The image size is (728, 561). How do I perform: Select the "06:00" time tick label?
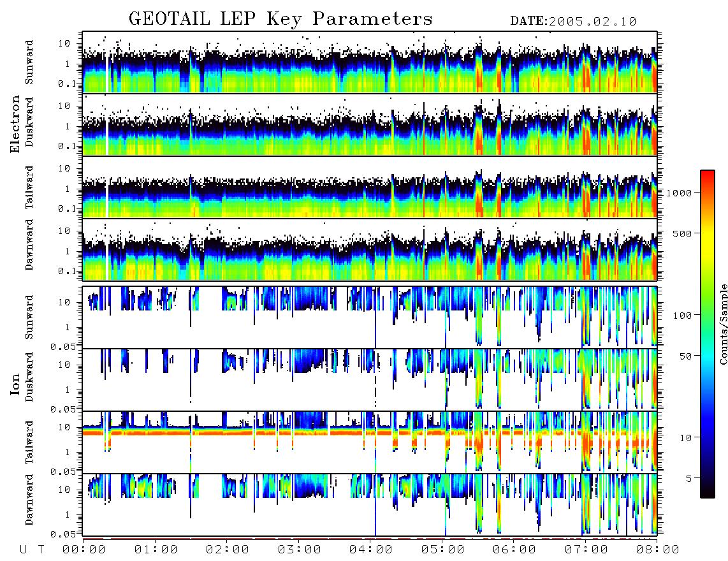tap(514, 550)
